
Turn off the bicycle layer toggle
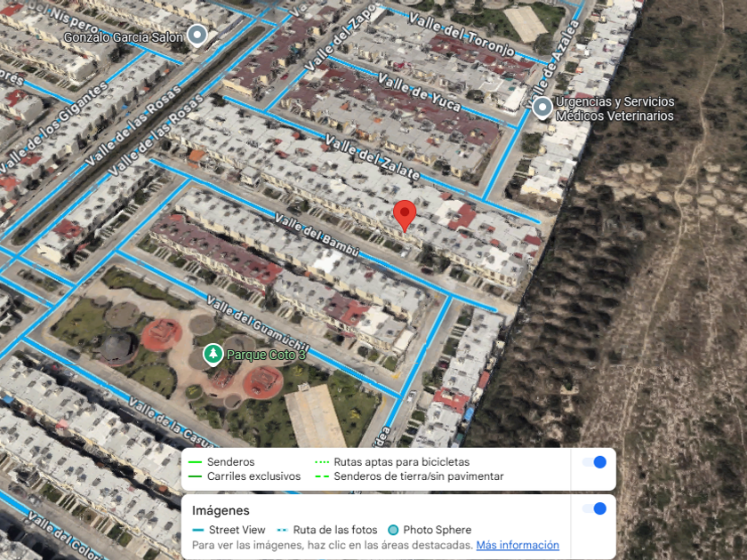tap(594, 462)
